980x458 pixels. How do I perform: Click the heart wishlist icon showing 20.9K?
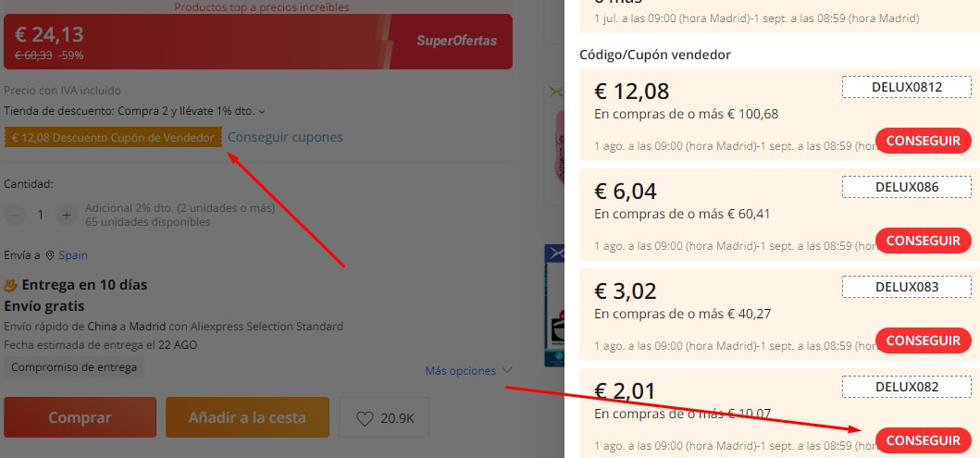click(x=365, y=418)
